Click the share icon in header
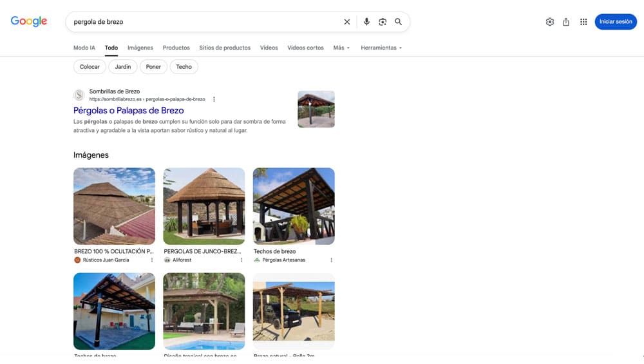The height and width of the screenshot is (364, 644). 566,22
